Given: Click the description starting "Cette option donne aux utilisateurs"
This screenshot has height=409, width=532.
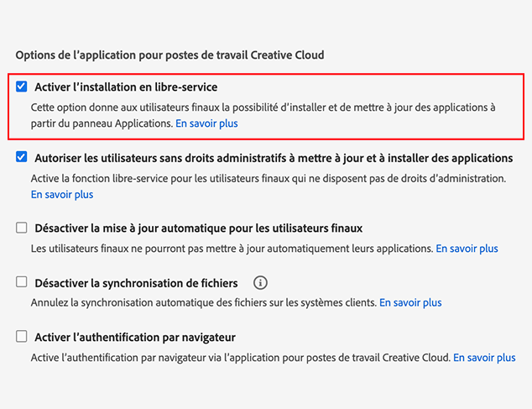Looking at the screenshot, I should point(263,107).
